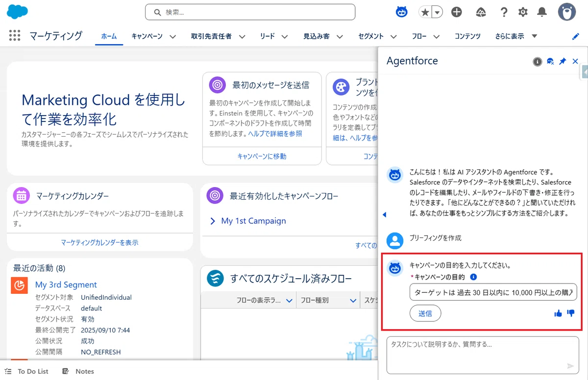588x380 pixels.
Task: Click the pencil icon to edit navigation
Action: 576,36
